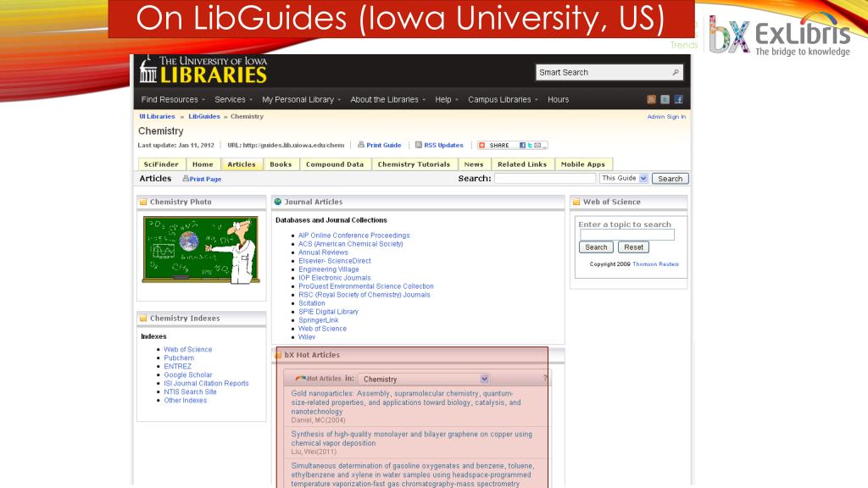The width and height of the screenshot is (868, 488).
Task: Select the Articles tab
Action: pos(242,164)
